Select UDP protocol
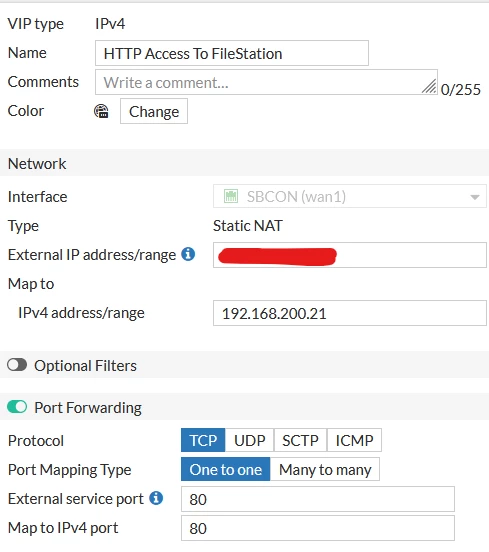This screenshot has height=552, width=489. tap(250, 440)
